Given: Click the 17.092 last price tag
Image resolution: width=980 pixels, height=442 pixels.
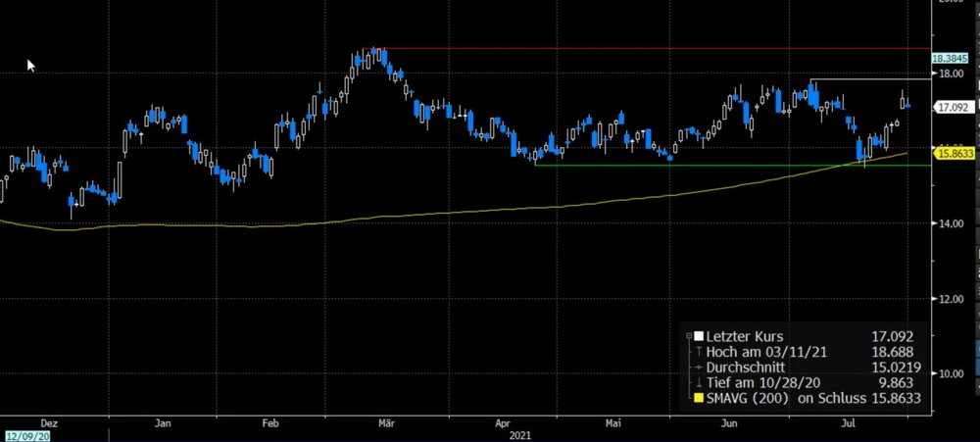Looking at the screenshot, I should 954,107.
